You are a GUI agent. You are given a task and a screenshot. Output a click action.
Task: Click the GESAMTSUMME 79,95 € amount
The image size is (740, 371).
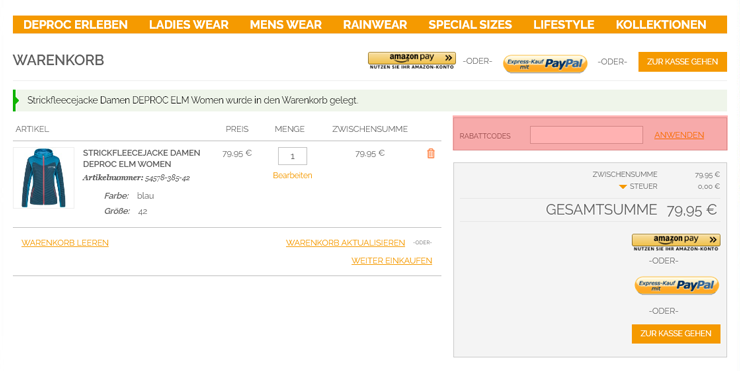click(691, 210)
